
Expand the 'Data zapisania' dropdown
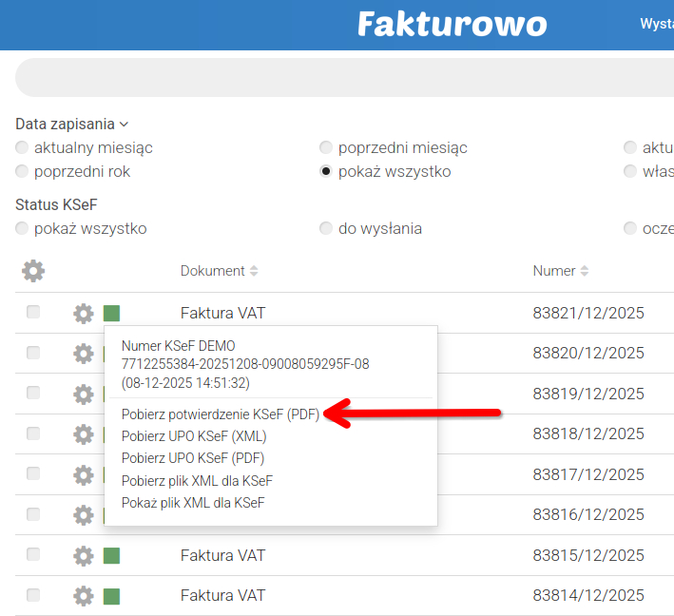(x=72, y=124)
